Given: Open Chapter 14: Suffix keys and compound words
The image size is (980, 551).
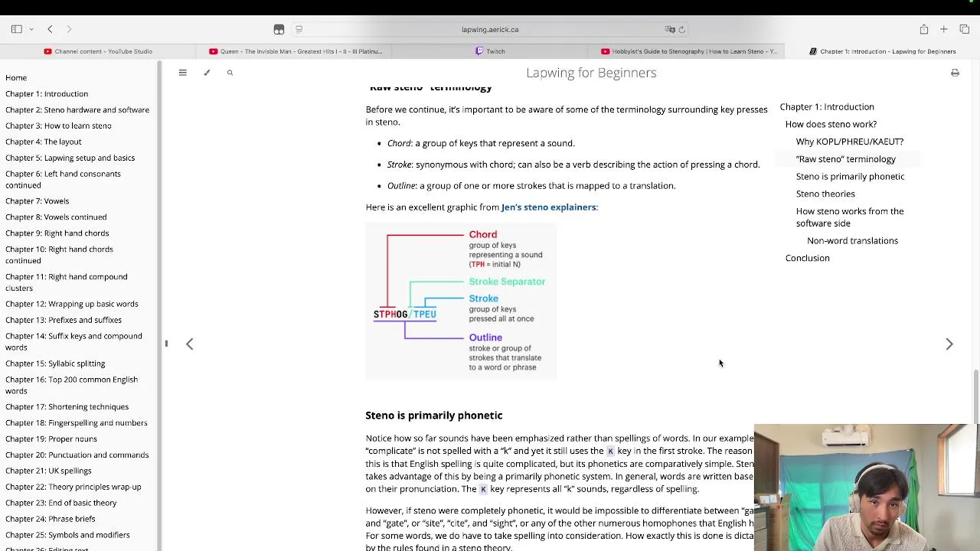Looking at the screenshot, I should click(x=73, y=341).
